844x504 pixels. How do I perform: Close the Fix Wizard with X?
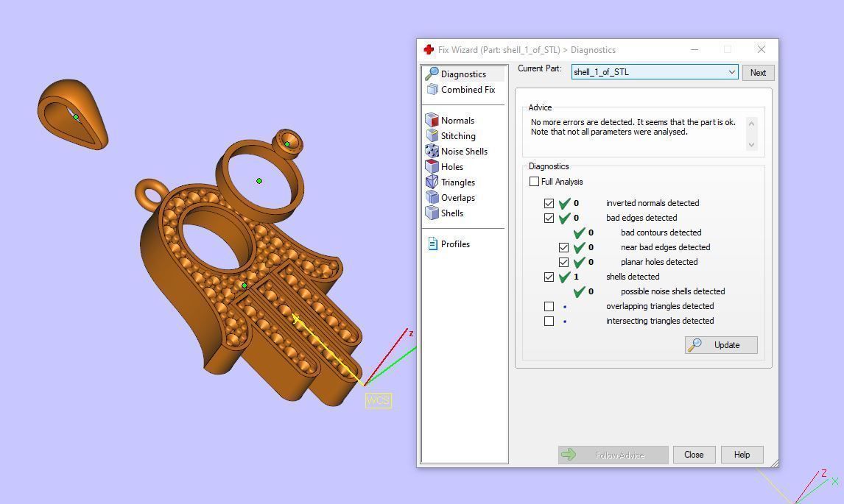(761, 49)
